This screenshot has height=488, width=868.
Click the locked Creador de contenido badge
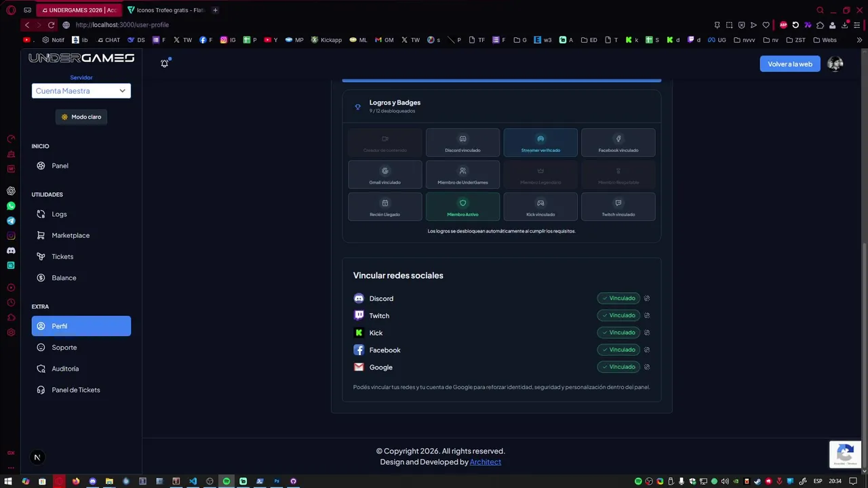(x=384, y=143)
